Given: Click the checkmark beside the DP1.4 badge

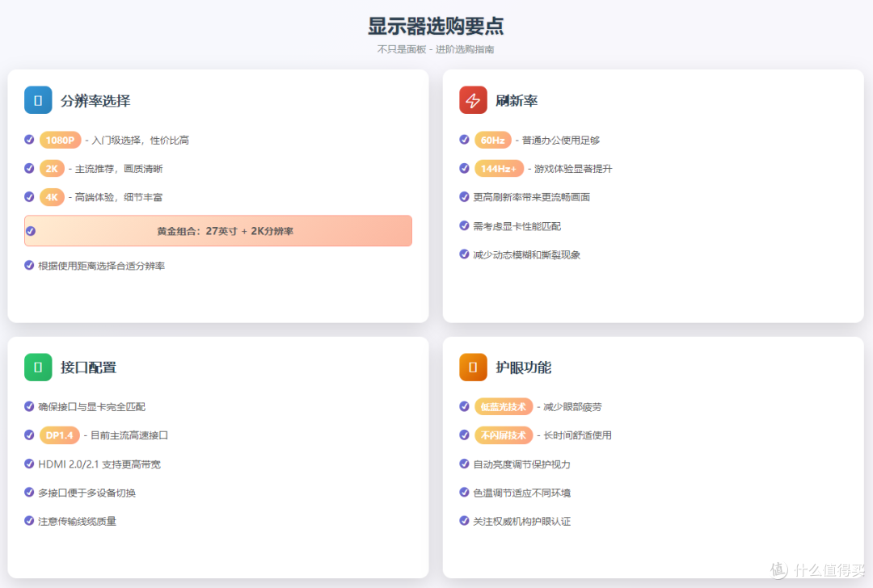Looking at the screenshot, I should coord(30,435).
